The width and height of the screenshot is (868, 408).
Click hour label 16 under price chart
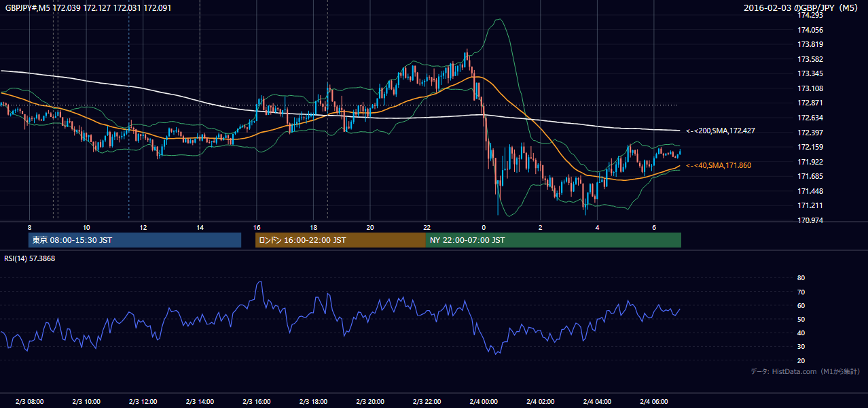pyautogui.click(x=256, y=227)
